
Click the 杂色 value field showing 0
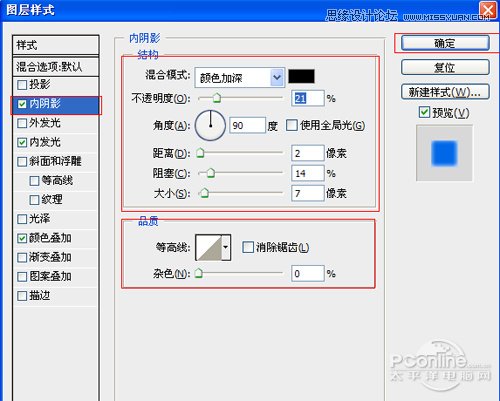click(x=308, y=274)
